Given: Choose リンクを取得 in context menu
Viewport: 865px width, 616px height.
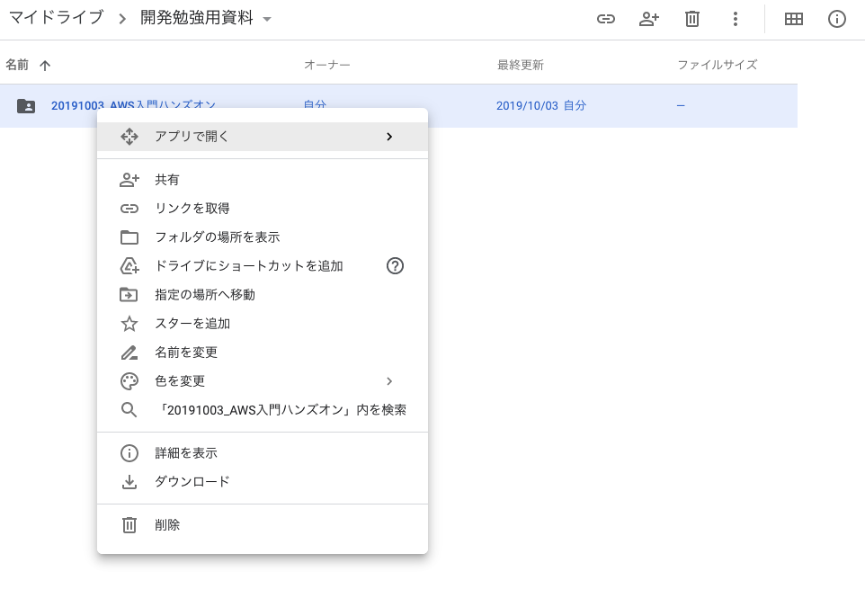Looking at the screenshot, I should pos(192,209).
